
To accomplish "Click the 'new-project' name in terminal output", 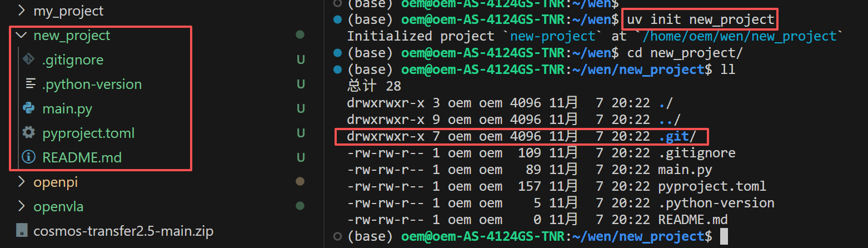I will tap(552, 37).
